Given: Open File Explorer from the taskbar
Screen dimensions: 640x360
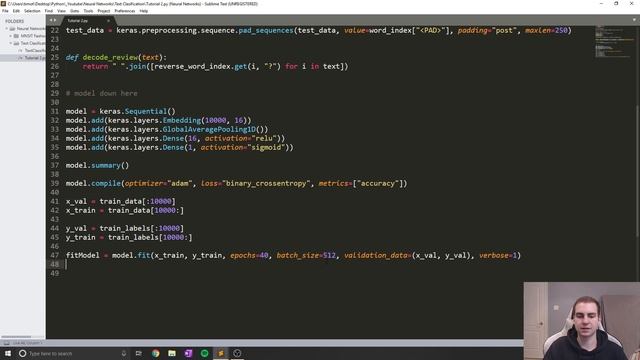Looking at the screenshot, I should pyautogui.click(x=172, y=353).
